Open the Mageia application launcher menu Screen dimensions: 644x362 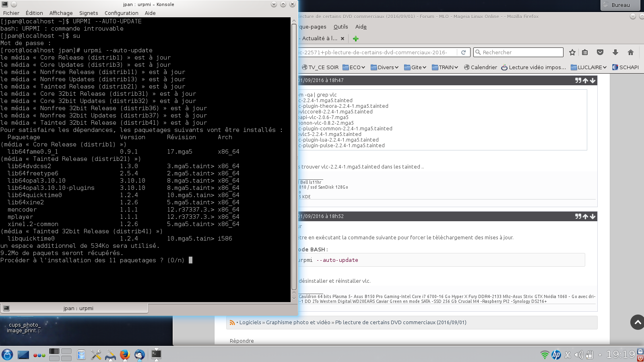click(7, 354)
